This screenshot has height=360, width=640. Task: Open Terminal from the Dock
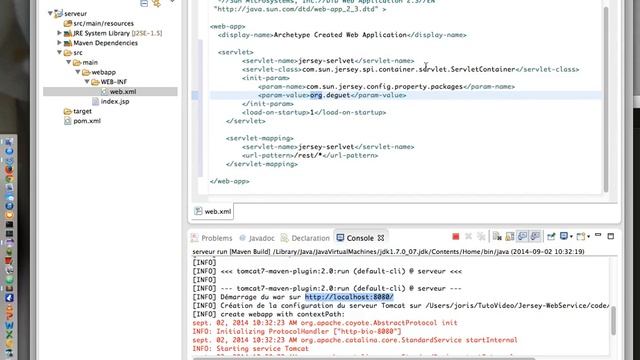[9, 224]
